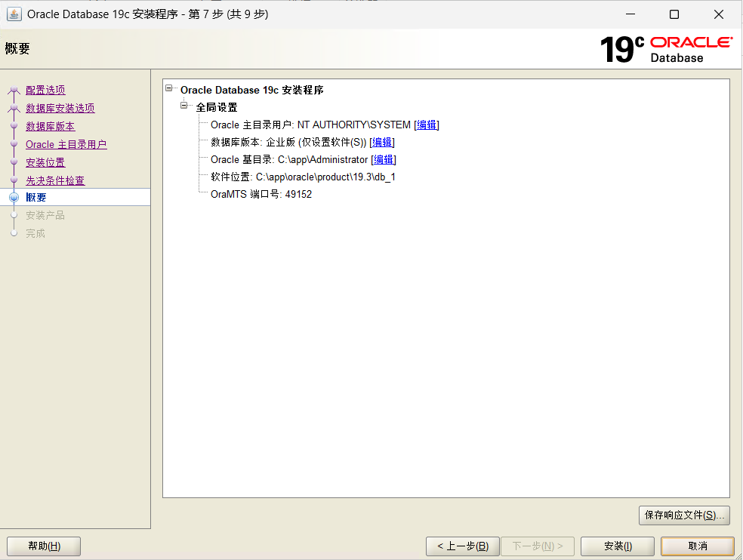Edit the Oracle 基目录 path via 编辑
Image resolution: width=743 pixels, height=560 pixels.
(x=383, y=159)
